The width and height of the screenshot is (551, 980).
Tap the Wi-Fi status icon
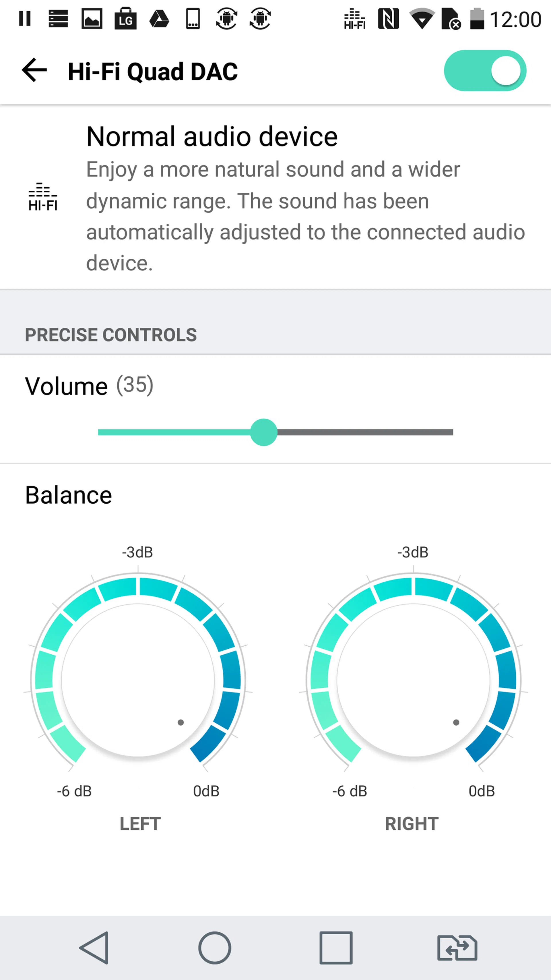coord(422,19)
